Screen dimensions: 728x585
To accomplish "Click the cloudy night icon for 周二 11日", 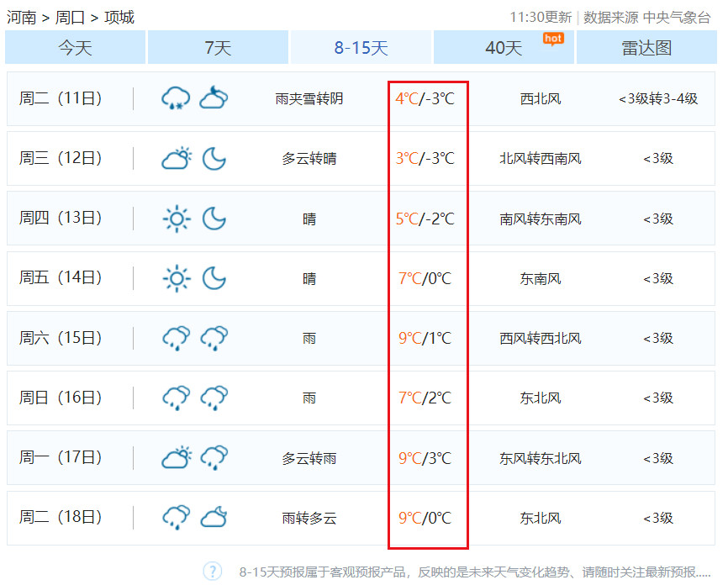I will pos(214,98).
